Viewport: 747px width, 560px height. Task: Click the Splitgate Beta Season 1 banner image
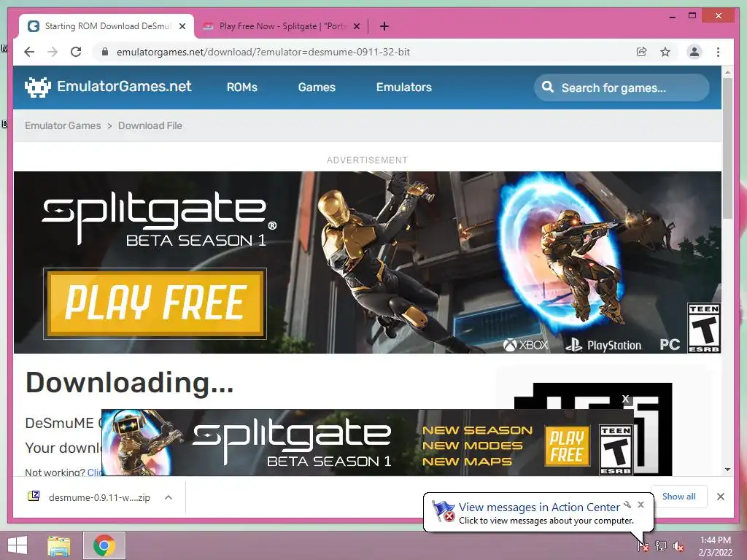(367, 262)
